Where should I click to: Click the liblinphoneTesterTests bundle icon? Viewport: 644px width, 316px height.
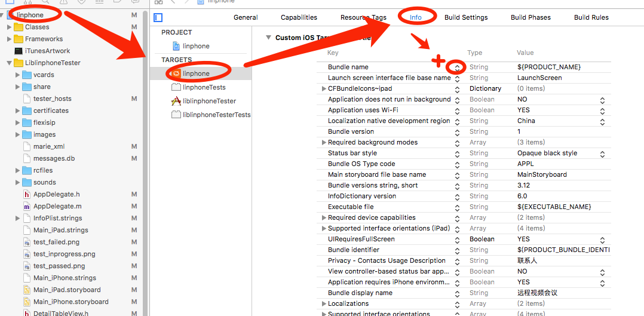pos(176,115)
